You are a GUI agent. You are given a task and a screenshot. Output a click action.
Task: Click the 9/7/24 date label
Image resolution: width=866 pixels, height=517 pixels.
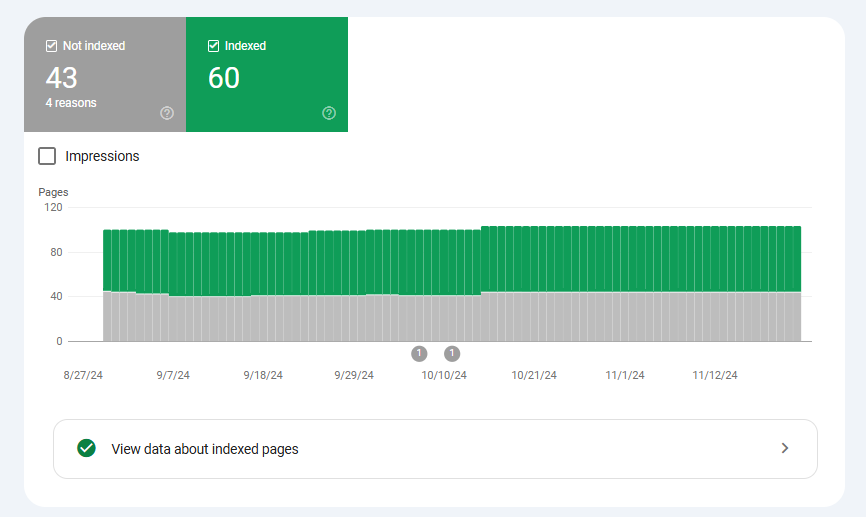173,375
